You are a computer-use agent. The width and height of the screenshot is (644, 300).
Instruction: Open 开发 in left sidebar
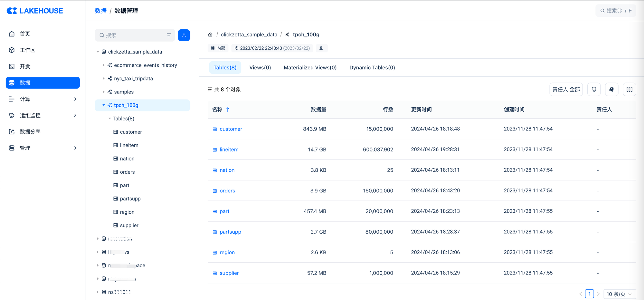pos(25,66)
